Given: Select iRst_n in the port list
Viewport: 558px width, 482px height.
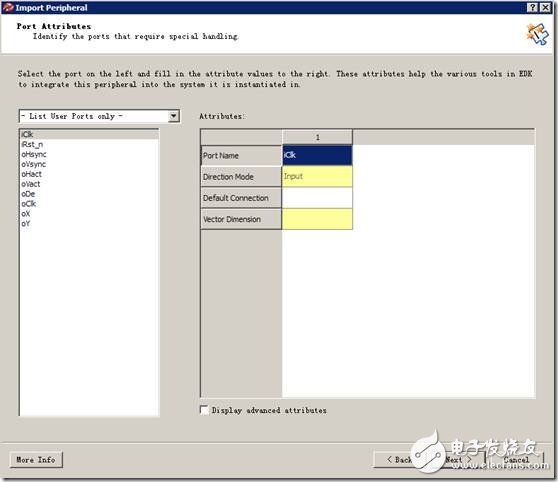Looking at the screenshot, I should click(89, 144).
